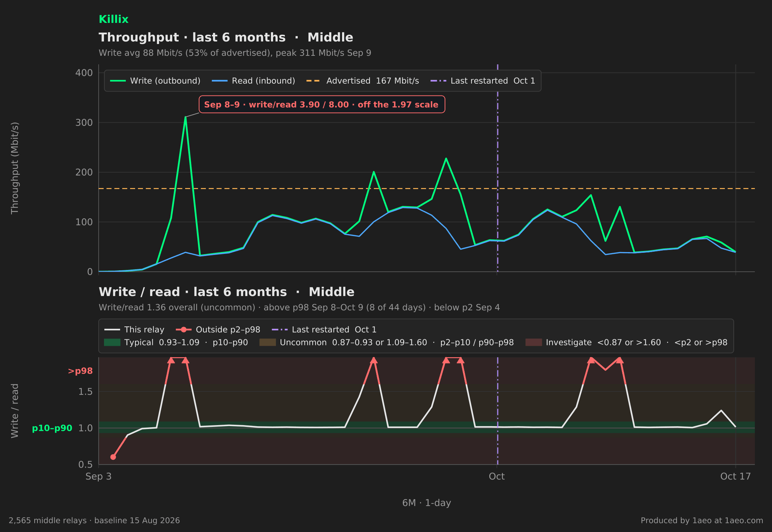Click the Oct x-axis label

[x=497, y=477]
